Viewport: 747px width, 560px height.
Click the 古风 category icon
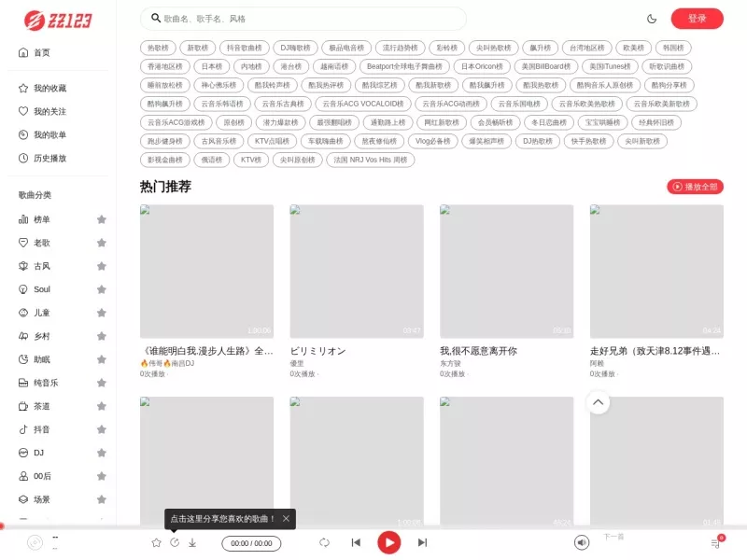pos(23,266)
